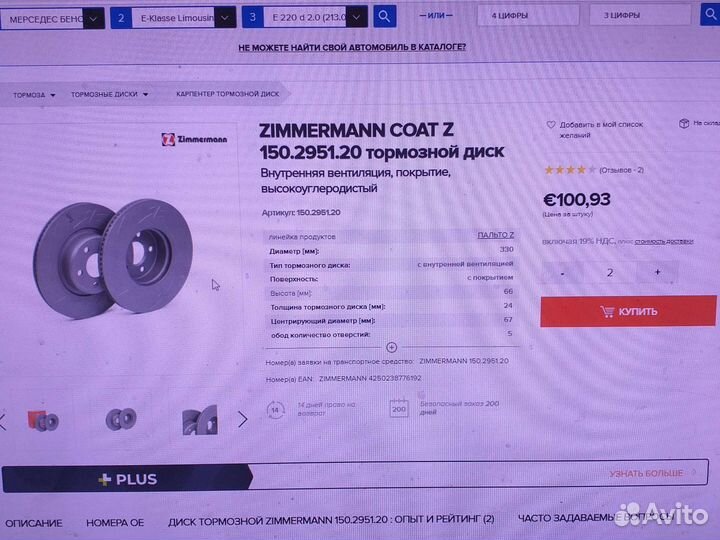
Task: Decrease the quantity with the minus button
Action: (x=562, y=274)
